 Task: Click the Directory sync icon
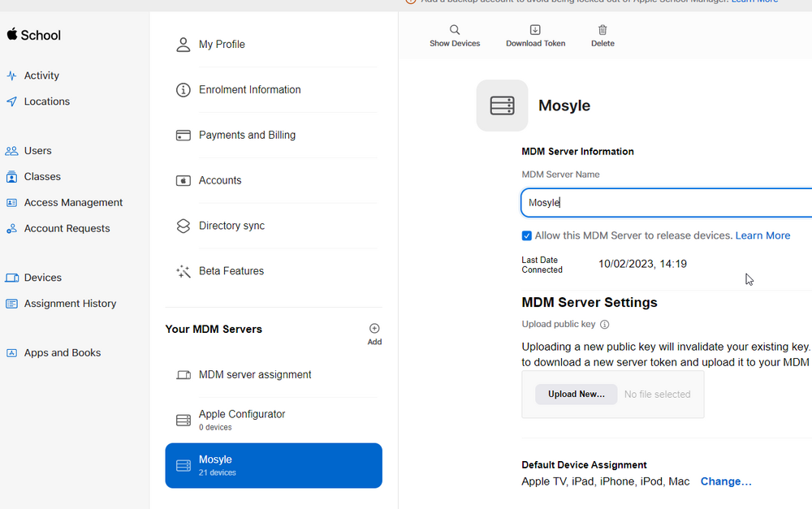184,226
